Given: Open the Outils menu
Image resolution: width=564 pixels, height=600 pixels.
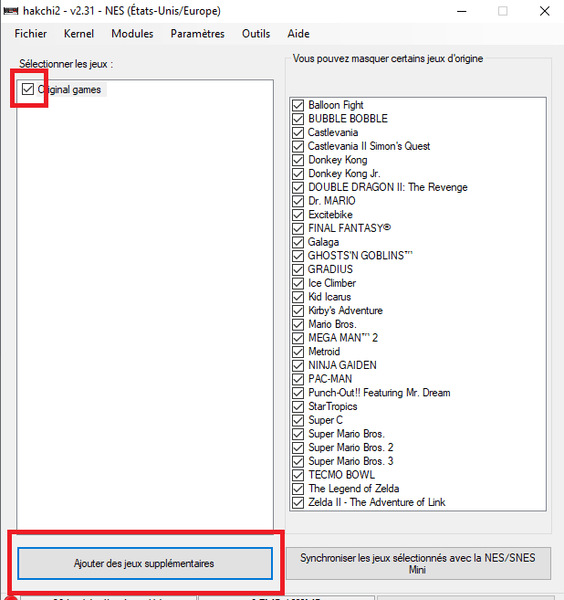Looking at the screenshot, I should pos(256,34).
